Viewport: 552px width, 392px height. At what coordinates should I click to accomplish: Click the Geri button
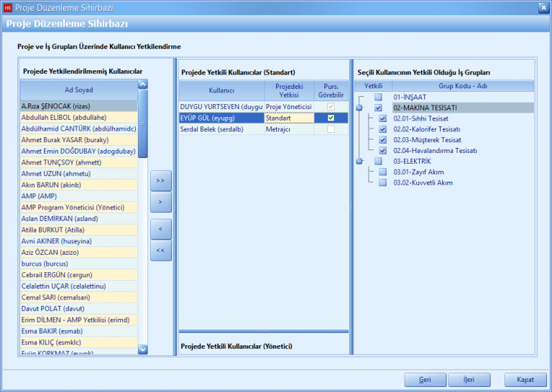(425, 379)
